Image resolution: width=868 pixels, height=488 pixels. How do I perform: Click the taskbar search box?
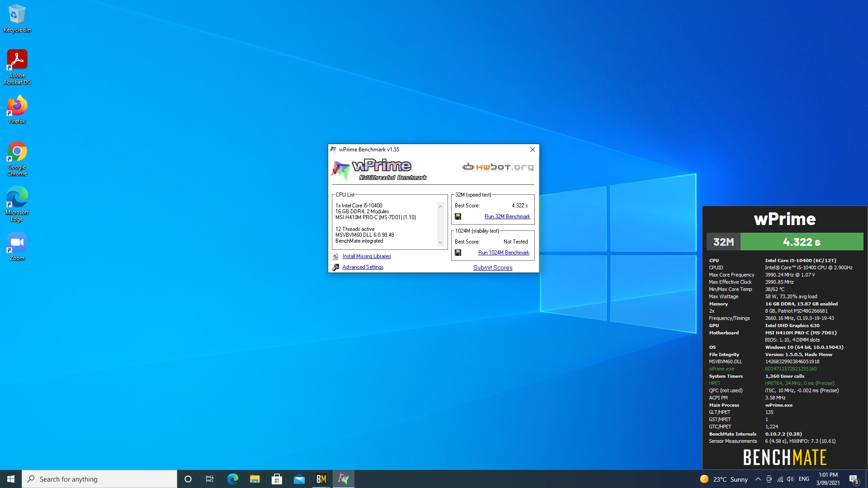(x=99, y=479)
